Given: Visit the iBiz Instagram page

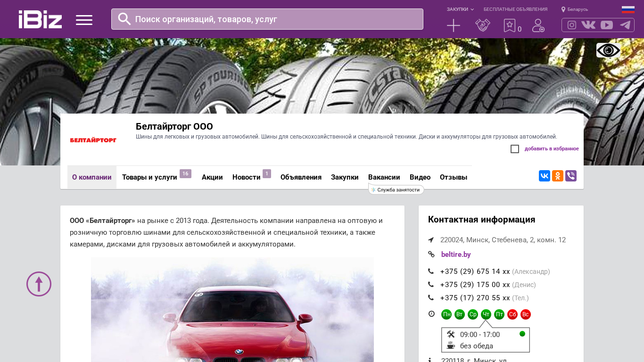Looking at the screenshot, I should (x=572, y=25).
